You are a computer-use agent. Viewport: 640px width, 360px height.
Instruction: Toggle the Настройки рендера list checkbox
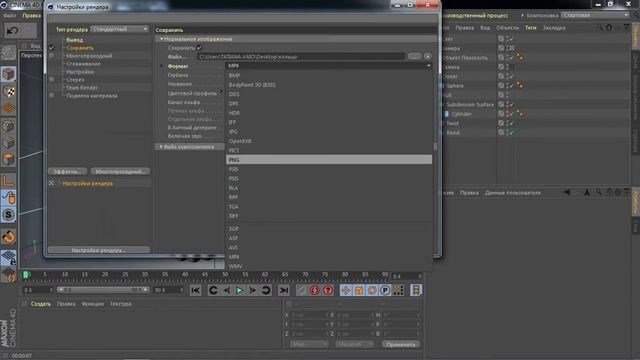click(51, 183)
